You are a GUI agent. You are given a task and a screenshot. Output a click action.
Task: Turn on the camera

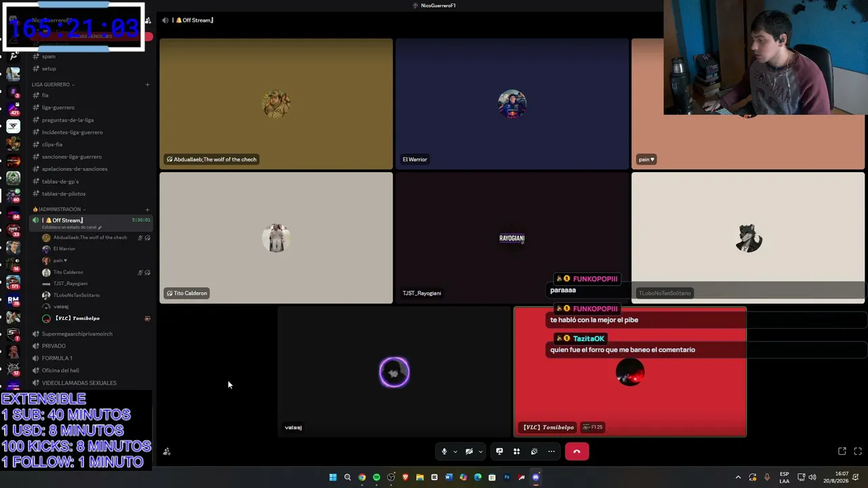click(469, 451)
